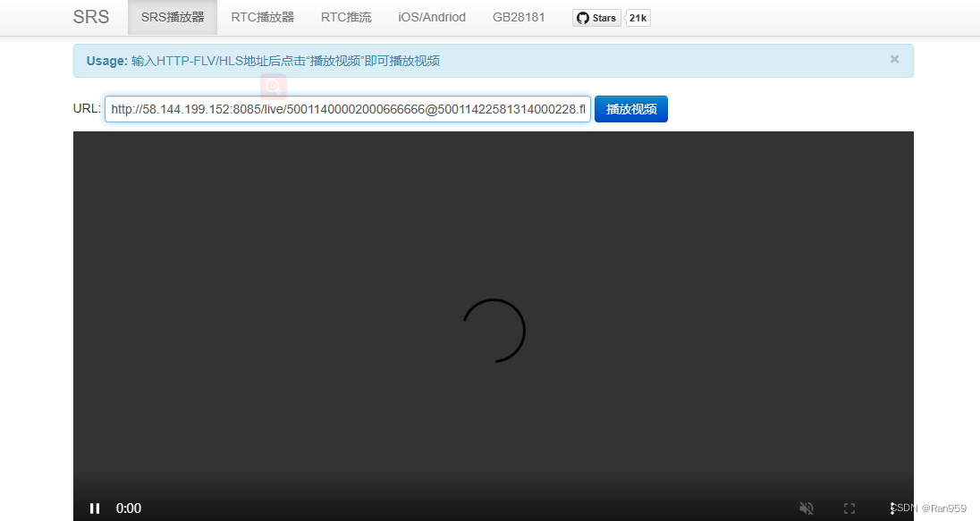Click inside the URL input field
Image resolution: width=980 pixels, height=521 pixels.
click(347, 108)
